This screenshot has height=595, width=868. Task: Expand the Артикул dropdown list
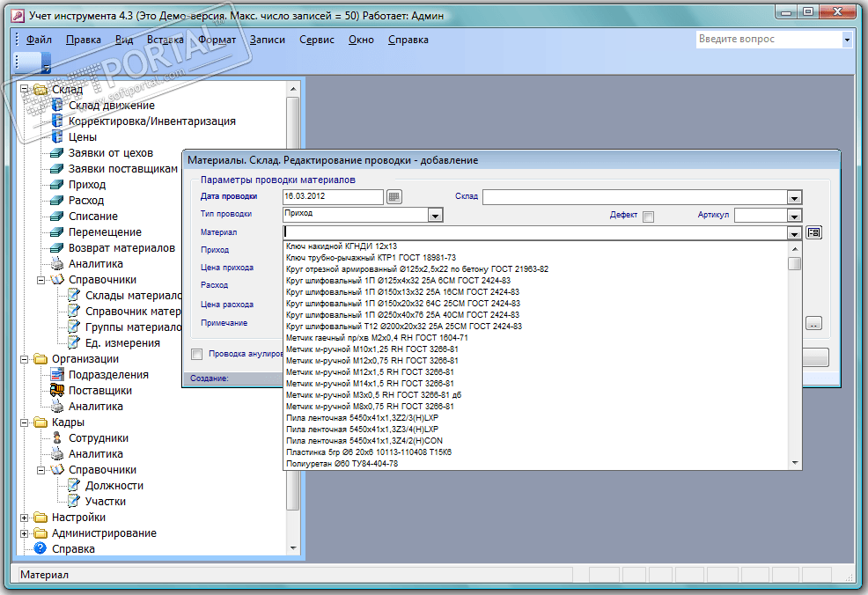click(794, 216)
